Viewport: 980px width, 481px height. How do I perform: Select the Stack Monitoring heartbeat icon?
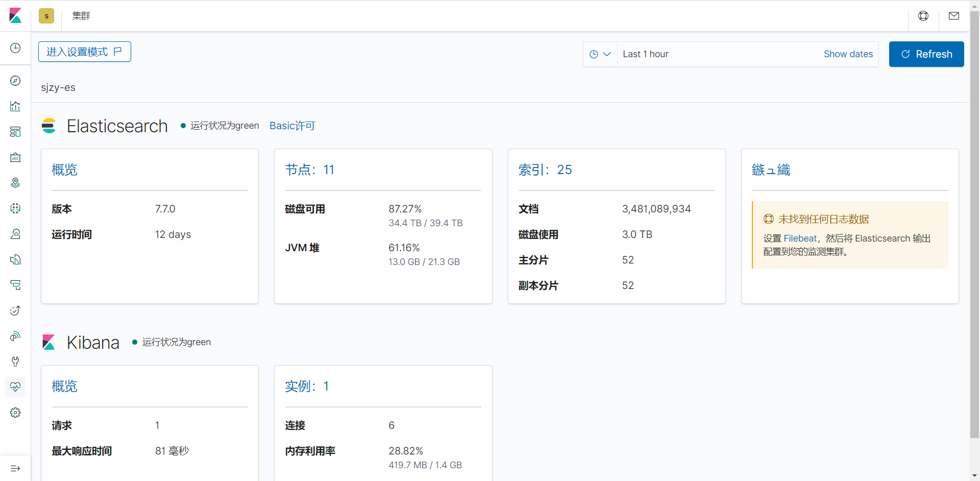(x=15, y=387)
